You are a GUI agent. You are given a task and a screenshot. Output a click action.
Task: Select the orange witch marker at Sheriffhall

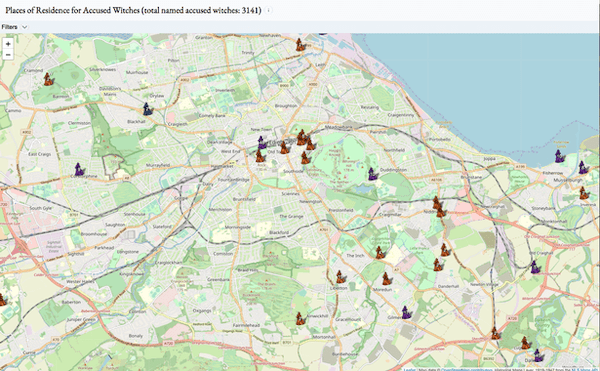[x=496, y=333]
